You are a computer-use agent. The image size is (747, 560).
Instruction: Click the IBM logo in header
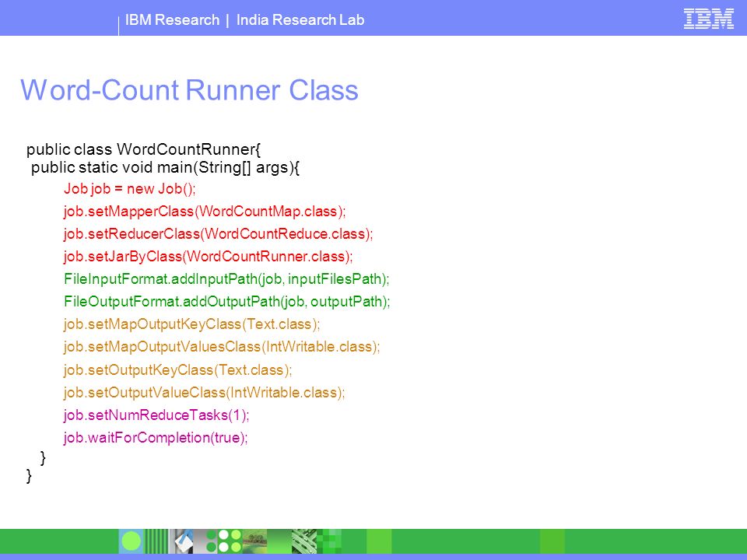click(708, 19)
